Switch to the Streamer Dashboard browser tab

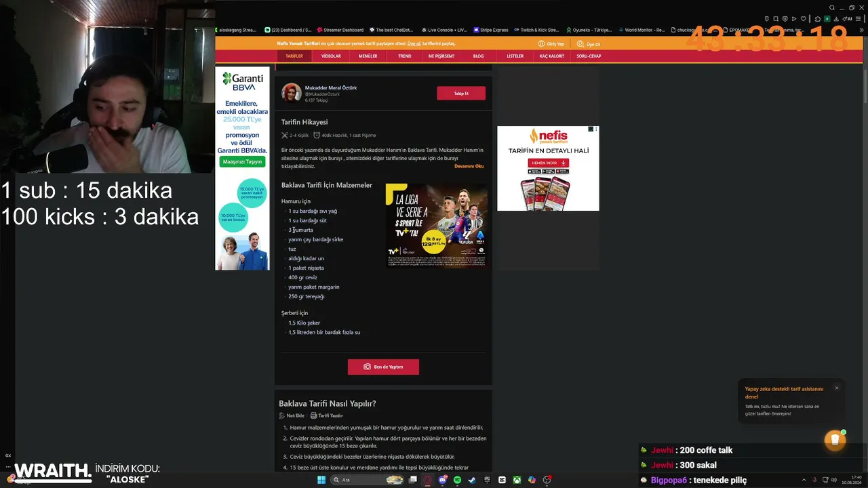340,30
